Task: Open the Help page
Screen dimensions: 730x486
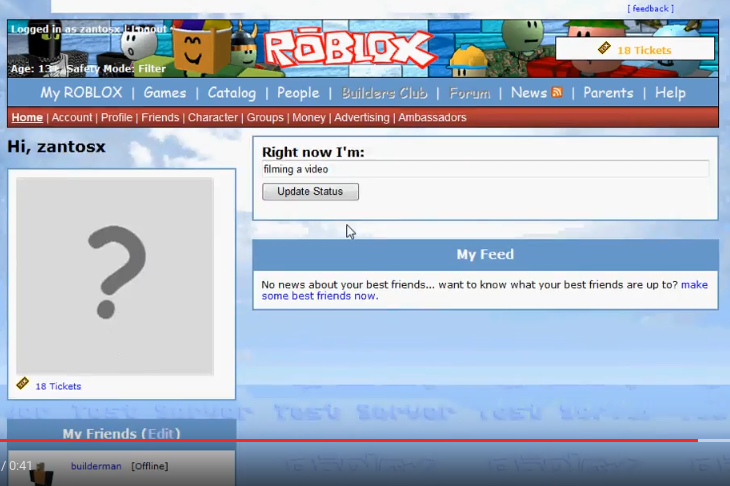Action: click(670, 93)
